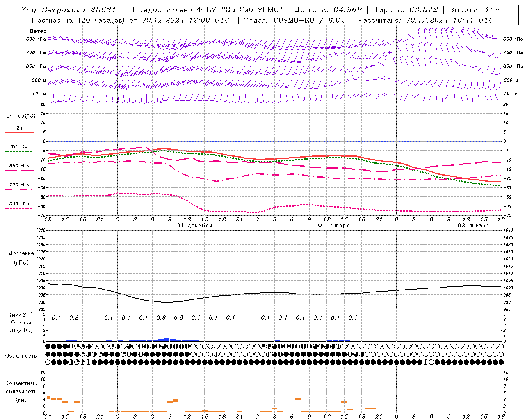The height and width of the screenshot is (420, 525).
Task: Click the Облачность cloud cover label
Action: (x=21, y=356)
